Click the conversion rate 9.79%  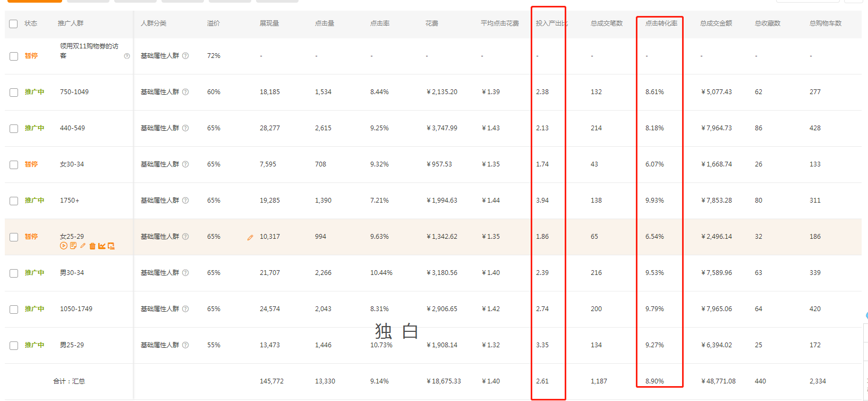(654, 309)
